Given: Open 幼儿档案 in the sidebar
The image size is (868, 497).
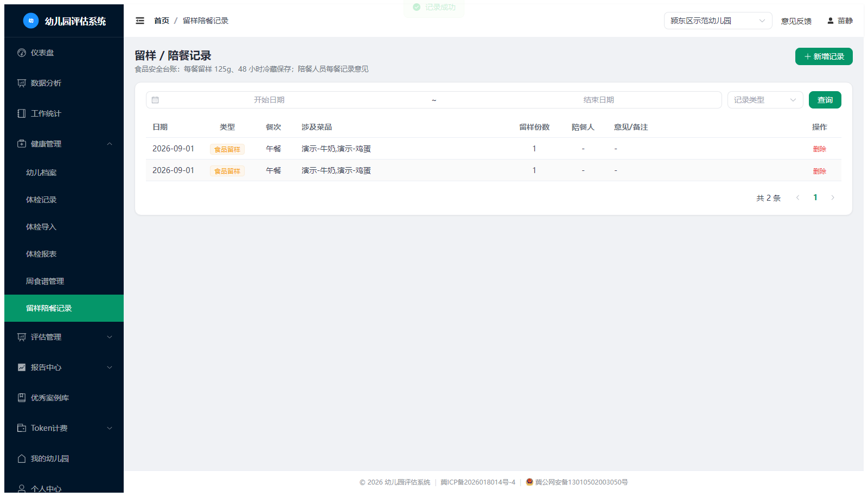Looking at the screenshot, I should point(64,173).
